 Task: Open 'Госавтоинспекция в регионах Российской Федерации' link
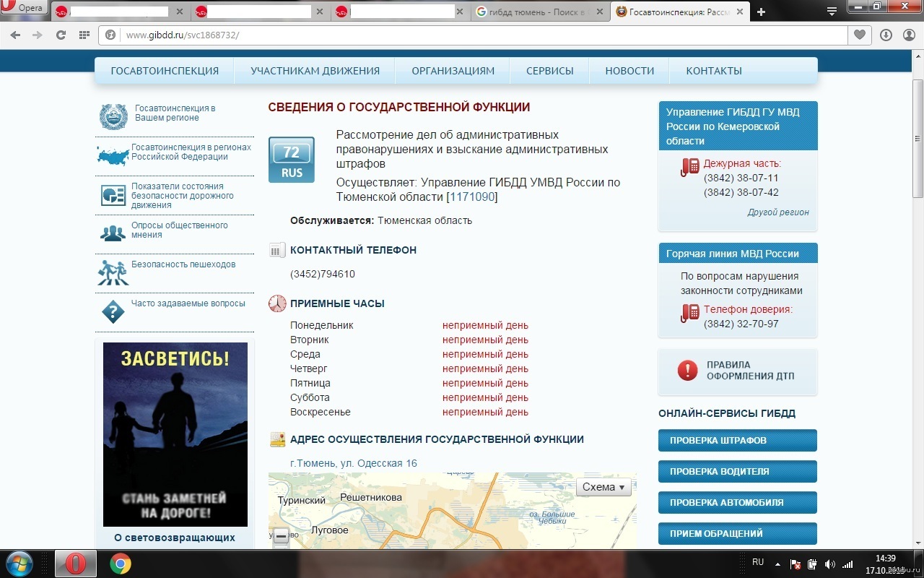click(x=191, y=152)
